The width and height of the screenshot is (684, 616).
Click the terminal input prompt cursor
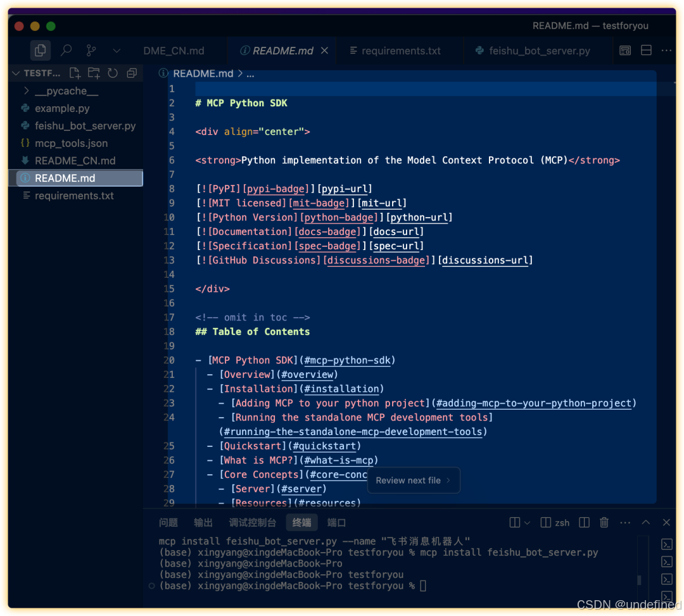(422, 586)
